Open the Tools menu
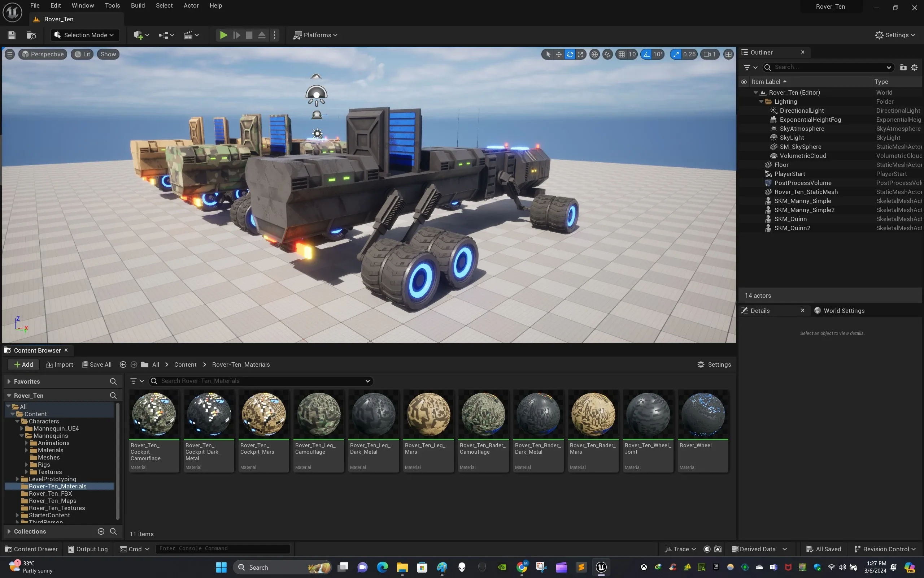This screenshot has width=924, height=578. pyautogui.click(x=112, y=5)
